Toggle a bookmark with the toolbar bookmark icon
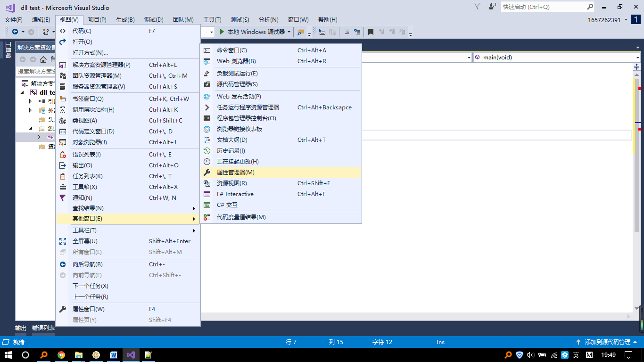This screenshot has height=362, width=644. (x=371, y=32)
